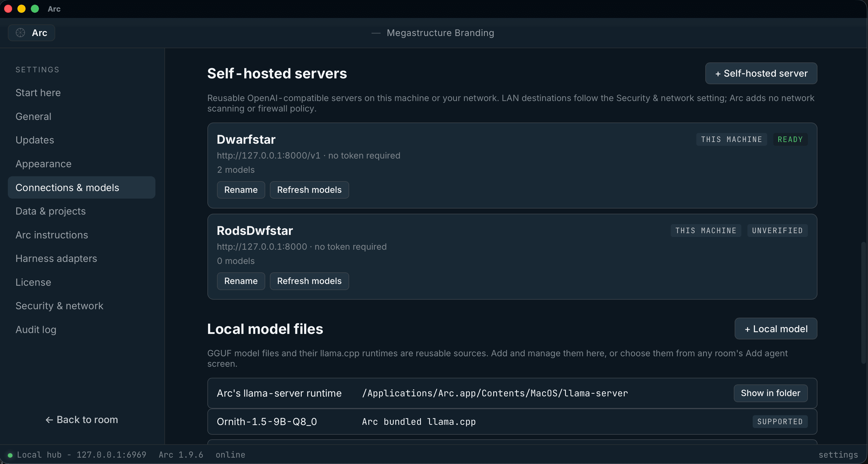Click the Local model files heading
The image size is (868, 464).
[x=265, y=329]
